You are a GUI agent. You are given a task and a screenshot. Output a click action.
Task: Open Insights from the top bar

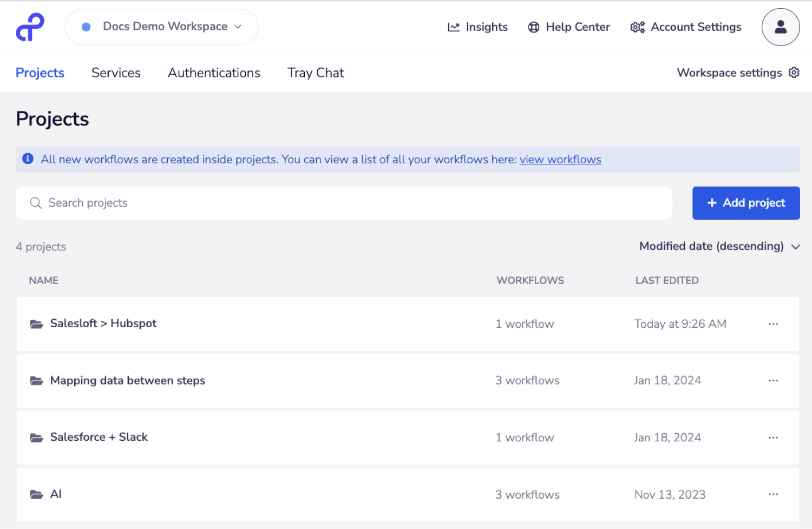pyautogui.click(x=477, y=27)
